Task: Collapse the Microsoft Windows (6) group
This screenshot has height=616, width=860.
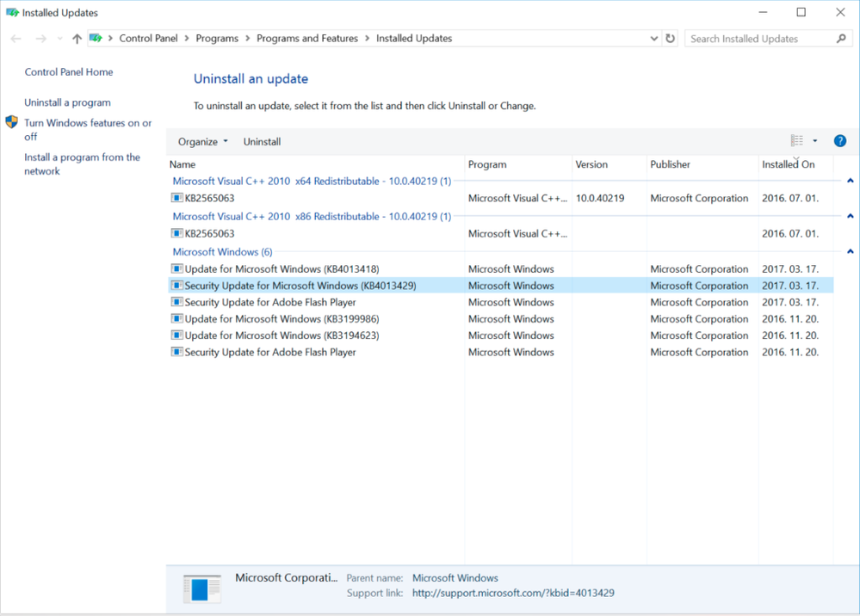Action: (x=850, y=252)
